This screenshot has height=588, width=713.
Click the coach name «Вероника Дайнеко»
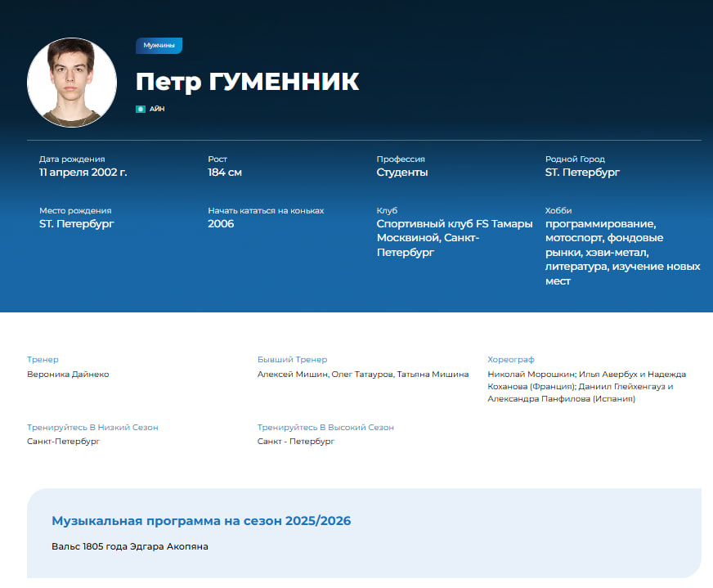(x=68, y=374)
